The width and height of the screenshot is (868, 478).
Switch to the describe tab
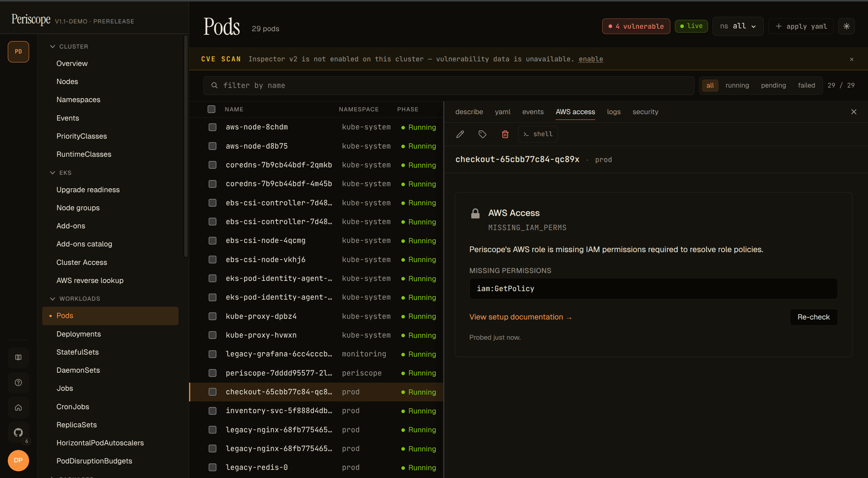[469, 112]
